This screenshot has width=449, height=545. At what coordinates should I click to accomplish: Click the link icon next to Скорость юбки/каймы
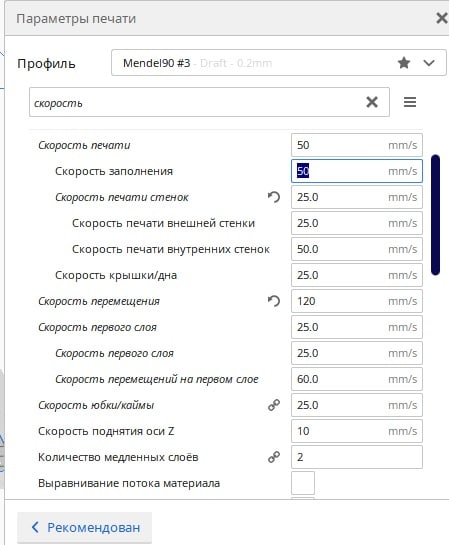click(x=274, y=405)
